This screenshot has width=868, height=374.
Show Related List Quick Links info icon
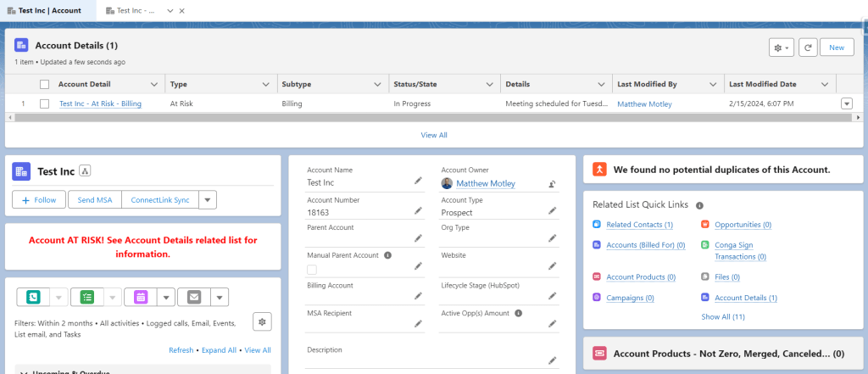tap(699, 205)
